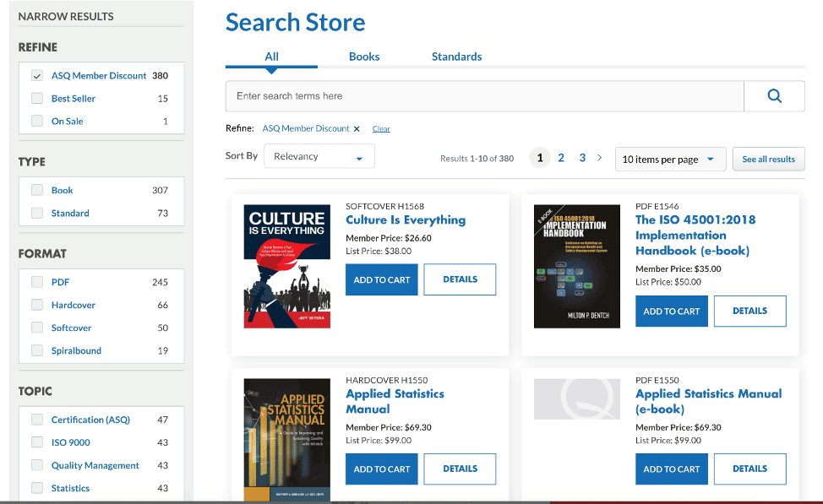Enable the PDF format checkbox
This screenshot has width=823, height=504.
pyautogui.click(x=36, y=282)
